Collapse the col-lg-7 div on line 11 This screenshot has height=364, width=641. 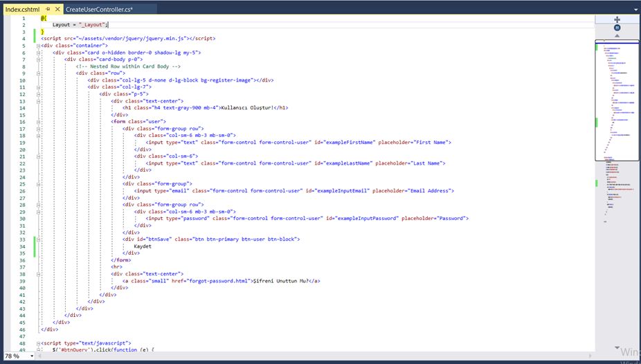[x=38, y=87]
